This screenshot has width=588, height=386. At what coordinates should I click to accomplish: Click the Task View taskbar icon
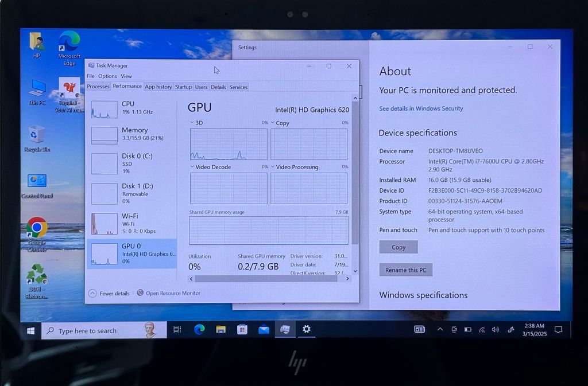[177, 329]
